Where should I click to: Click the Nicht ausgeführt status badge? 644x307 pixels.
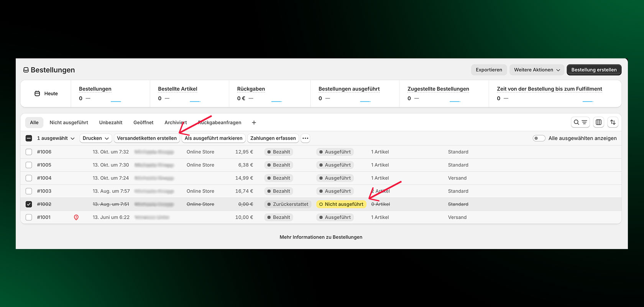[x=341, y=204]
